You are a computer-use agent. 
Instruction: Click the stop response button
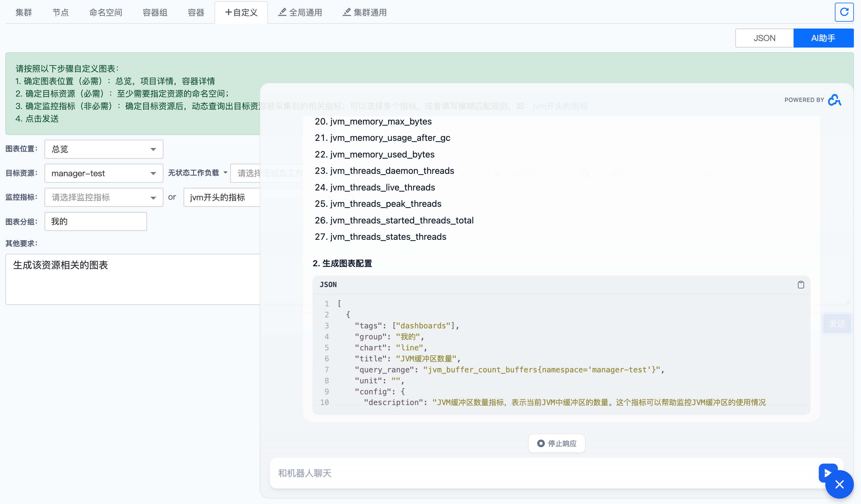(556, 443)
